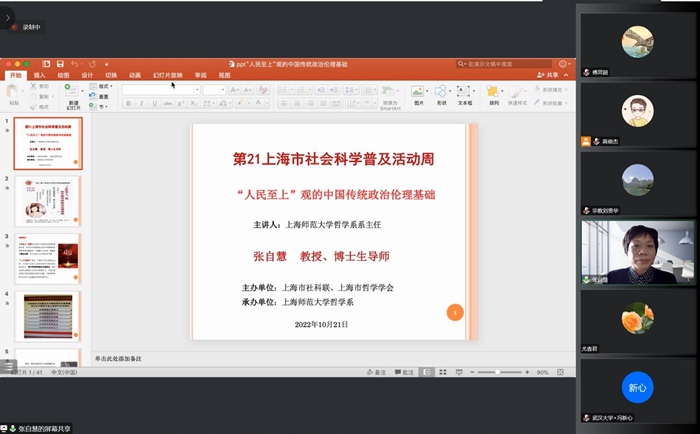Switch to the 幻灯片放映 tab
The height and width of the screenshot is (434, 700).
[x=166, y=75]
